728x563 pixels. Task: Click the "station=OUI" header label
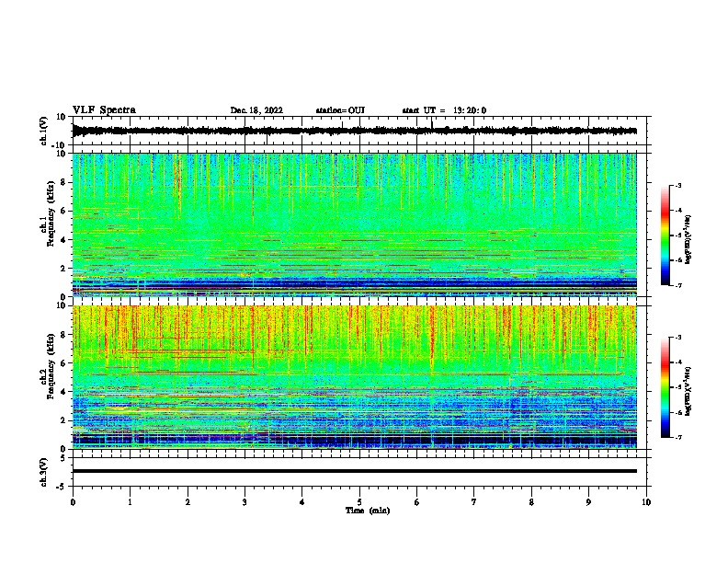click(x=340, y=110)
